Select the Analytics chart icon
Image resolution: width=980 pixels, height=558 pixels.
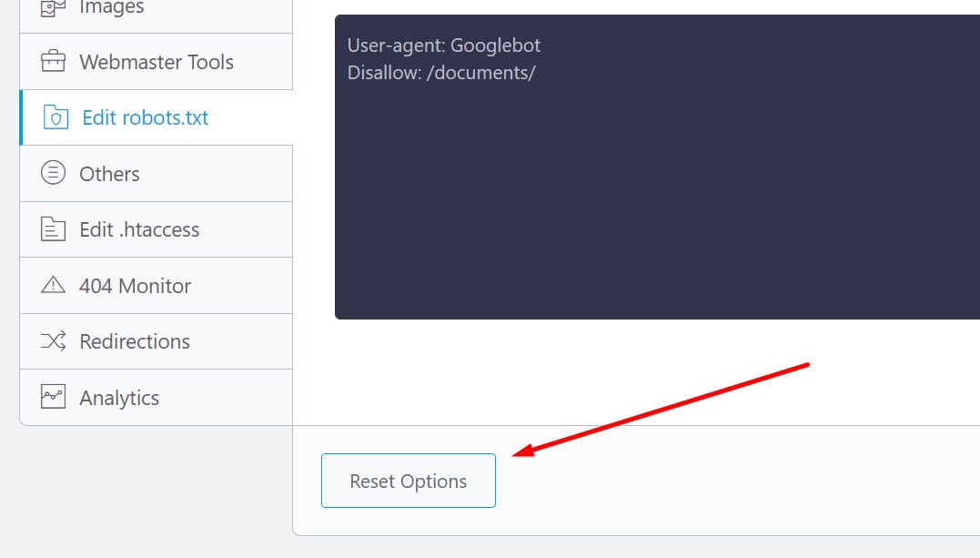click(x=52, y=397)
